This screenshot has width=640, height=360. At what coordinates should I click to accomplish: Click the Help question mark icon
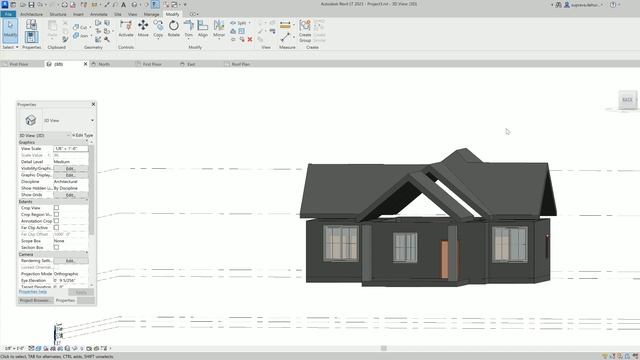613,5
